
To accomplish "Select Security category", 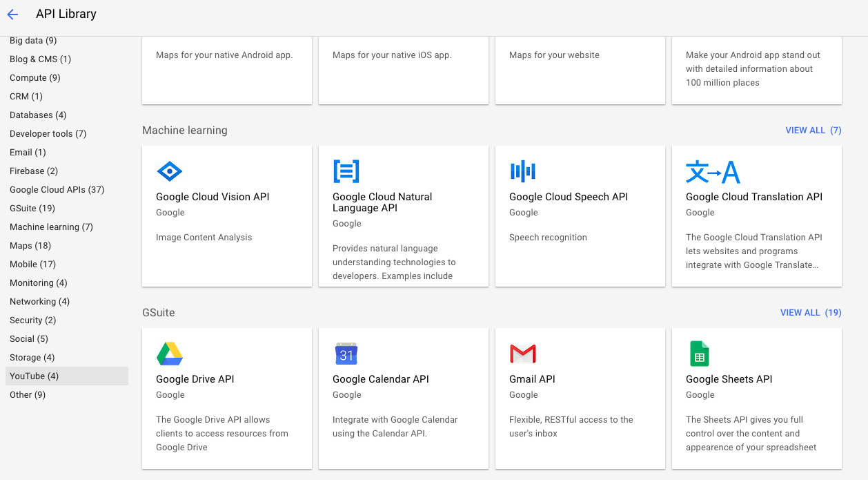I will 33,320.
